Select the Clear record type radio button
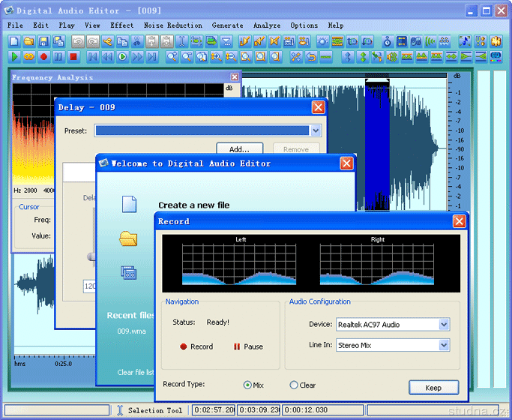 (x=294, y=385)
